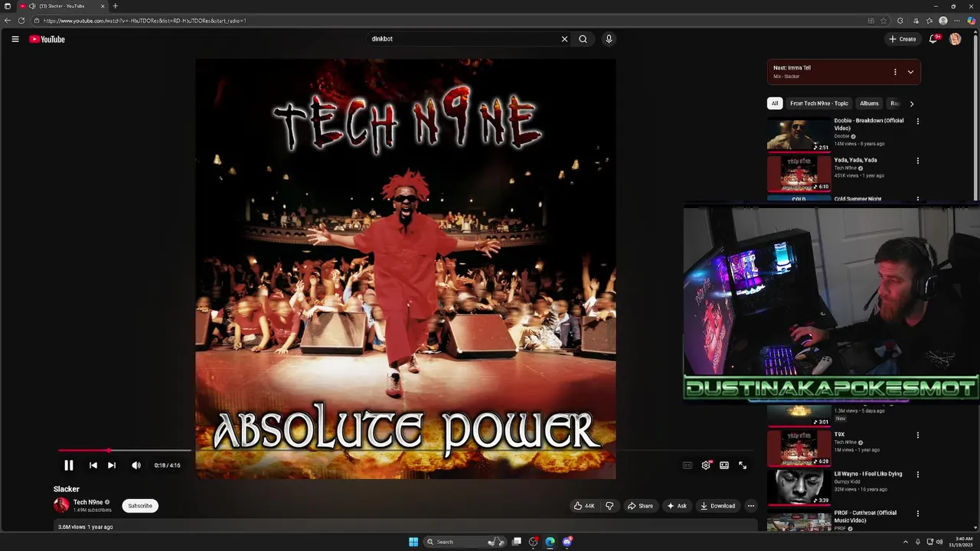This screenshot has height=551, width=980.
Task: Go back in browser history
Action: coord(8,21)
